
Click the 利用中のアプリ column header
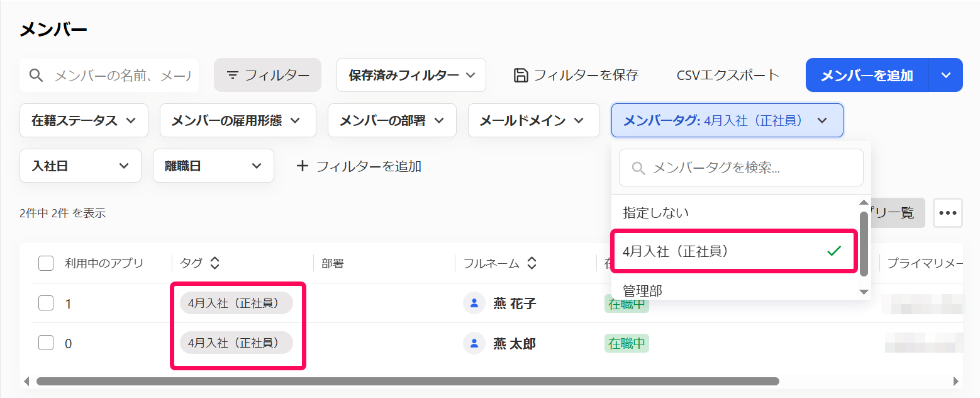[x=104, y=263]
